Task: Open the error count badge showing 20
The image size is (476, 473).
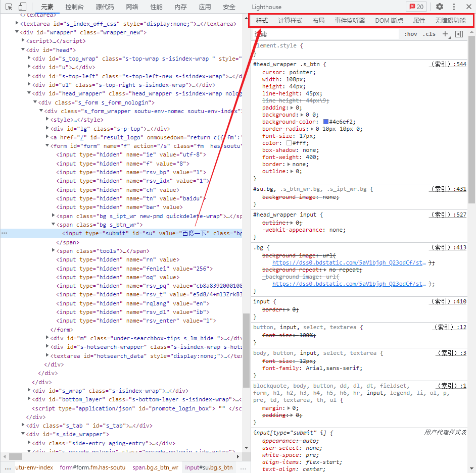Action: click(x=416, y=7)
